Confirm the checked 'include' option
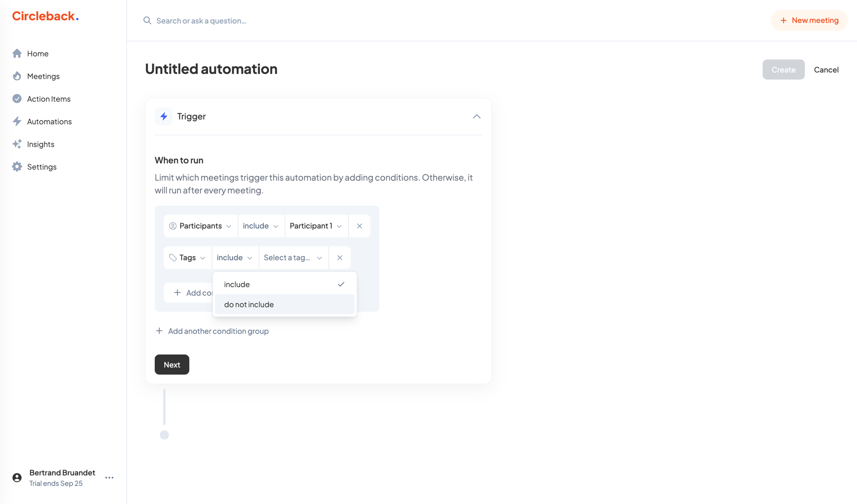Screen dimensions: 857x504 coord(237,284)
